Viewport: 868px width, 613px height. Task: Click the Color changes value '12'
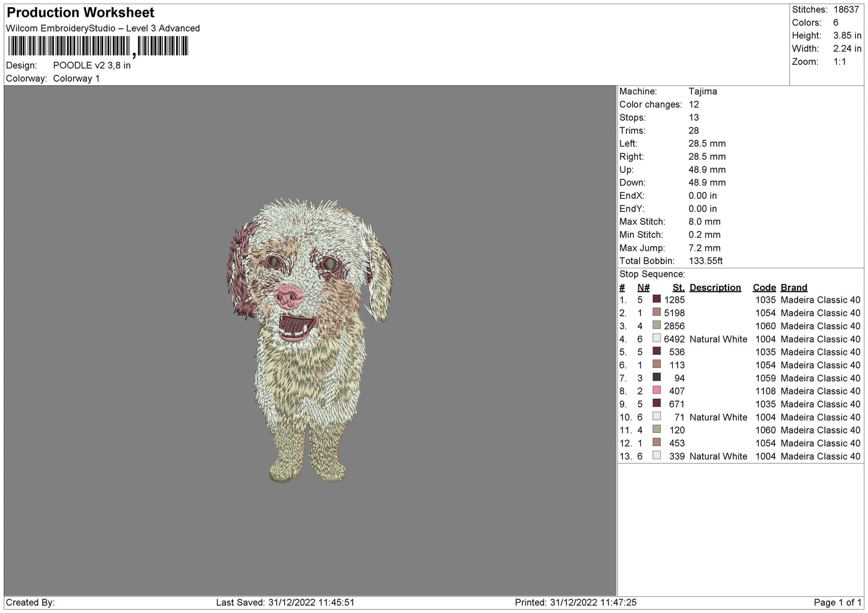[x=694, y=104]
